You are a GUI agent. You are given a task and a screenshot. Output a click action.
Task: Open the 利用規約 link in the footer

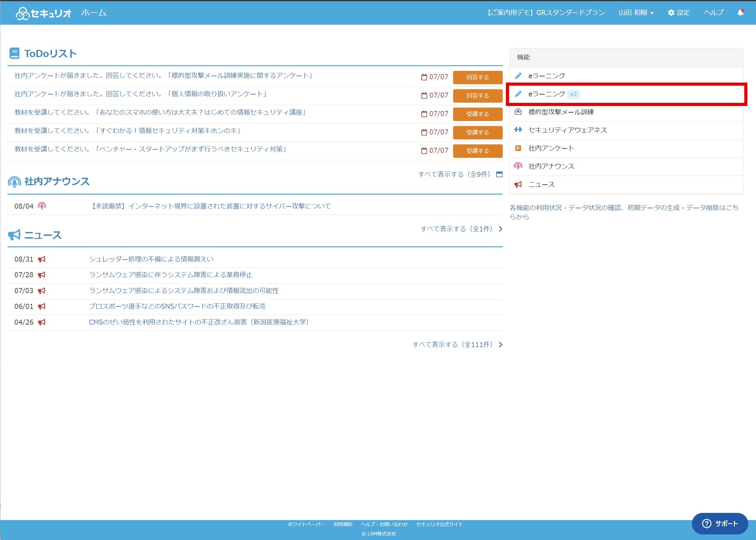(342, 524)
